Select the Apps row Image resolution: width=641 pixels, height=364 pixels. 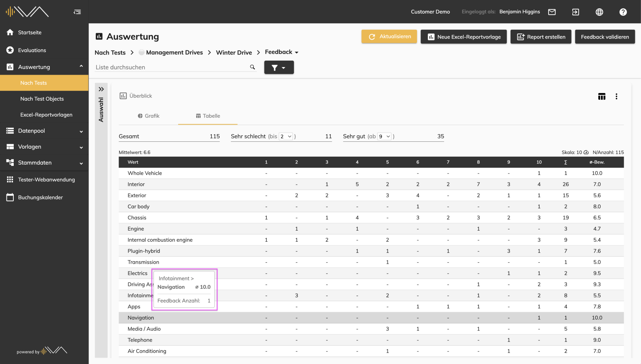(371, 306)
